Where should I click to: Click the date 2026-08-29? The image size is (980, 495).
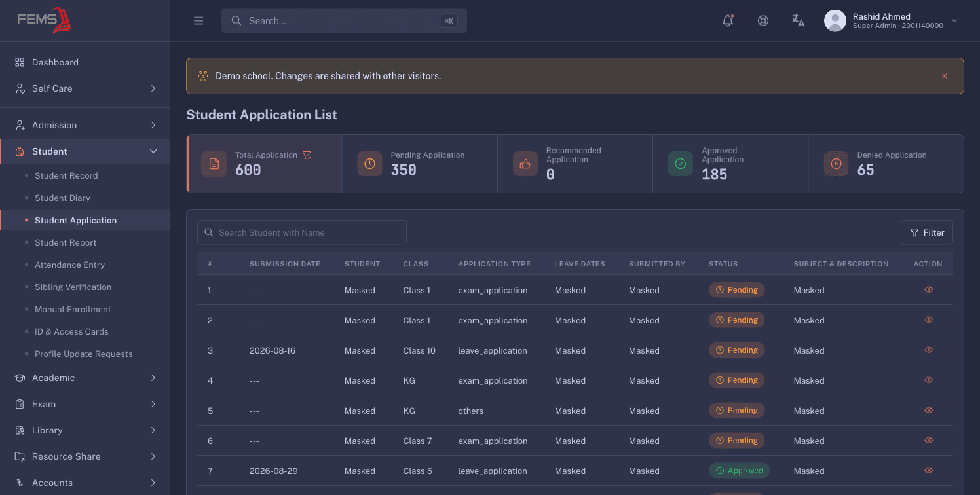(273, 471)
